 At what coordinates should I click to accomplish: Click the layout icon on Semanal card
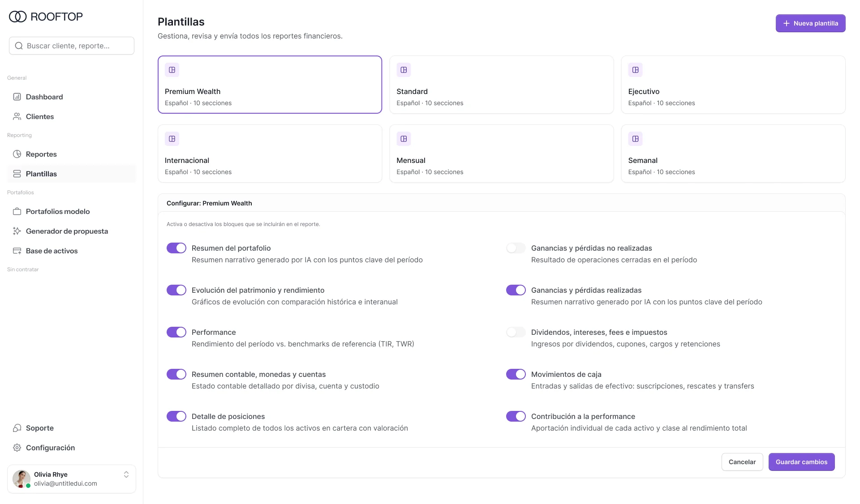coord(635,139)
